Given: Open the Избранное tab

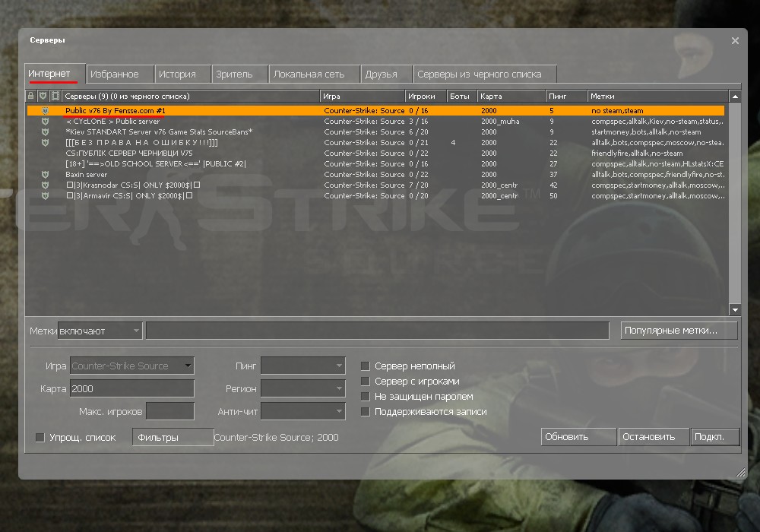Looking at the screenshot, I should [120, 74].
